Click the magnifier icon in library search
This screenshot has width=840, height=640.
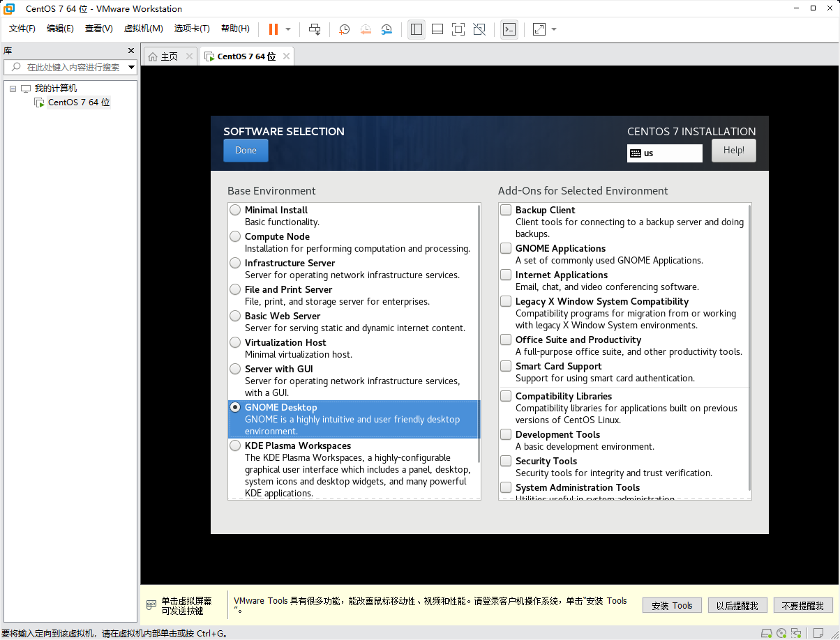click(15, 67)
